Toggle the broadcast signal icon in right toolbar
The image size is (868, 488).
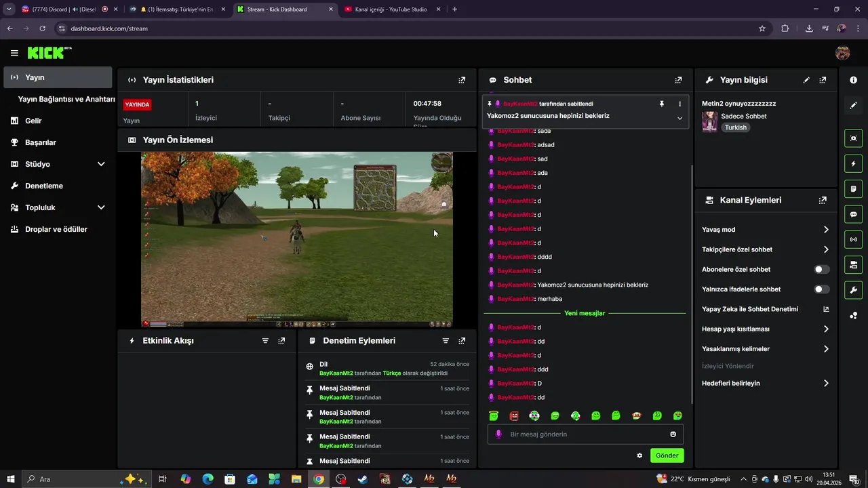coord(853,239)
